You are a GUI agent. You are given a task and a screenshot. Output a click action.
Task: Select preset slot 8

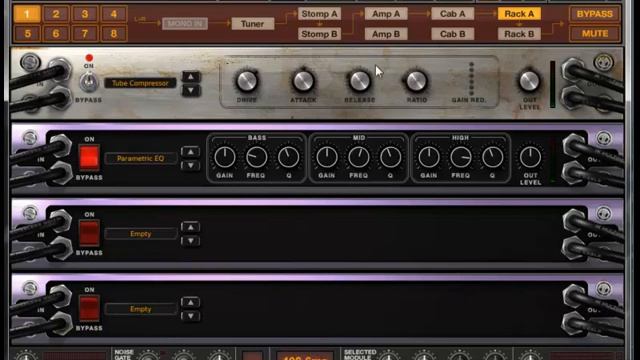[x=114, y=33]
